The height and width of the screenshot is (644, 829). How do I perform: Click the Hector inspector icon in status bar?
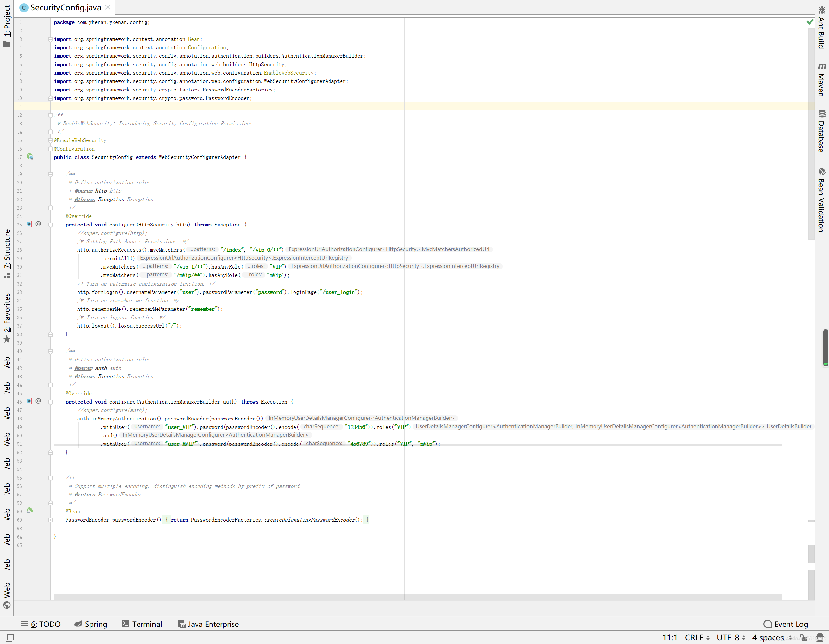point(820,638)
